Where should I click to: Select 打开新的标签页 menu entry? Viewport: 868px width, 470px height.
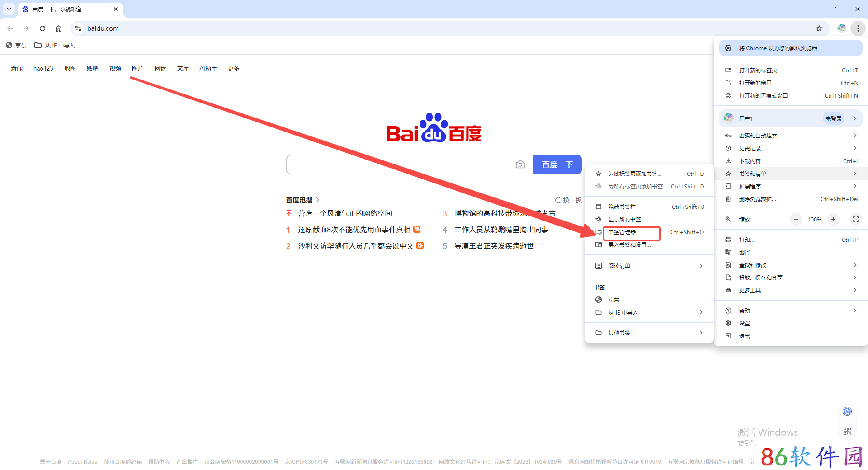[791, 70]
